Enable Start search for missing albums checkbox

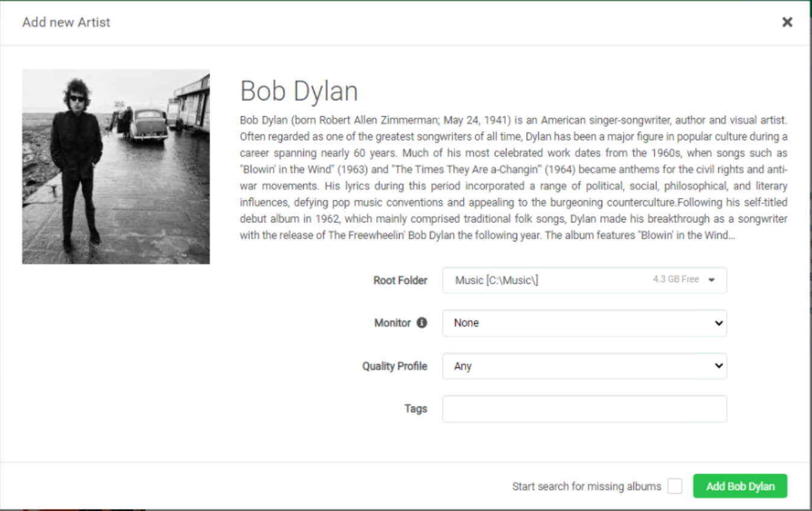(x=675, y=486)
